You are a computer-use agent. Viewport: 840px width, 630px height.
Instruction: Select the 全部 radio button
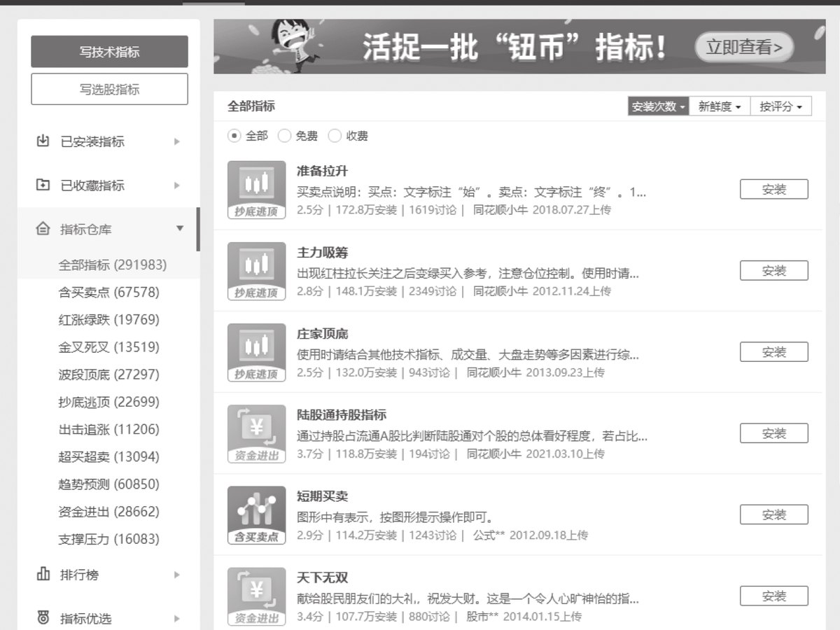(x=234, y=136)
